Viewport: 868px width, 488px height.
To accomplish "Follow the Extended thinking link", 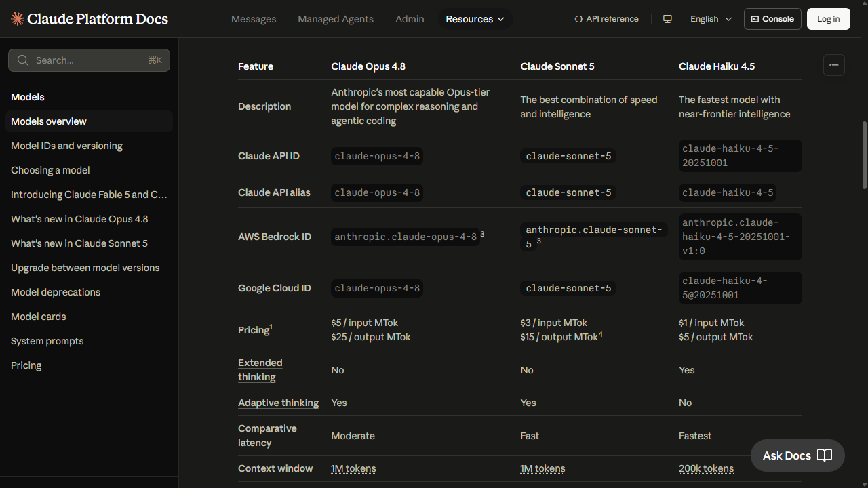I will pyautogui.click(x=260, y=370).
